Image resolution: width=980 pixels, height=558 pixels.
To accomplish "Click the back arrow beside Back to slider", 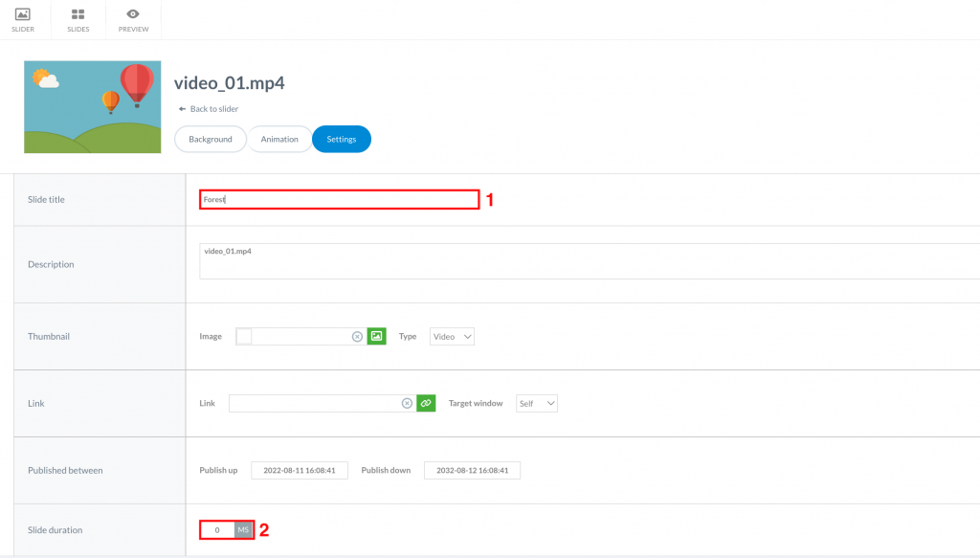I will click(182, 109).
